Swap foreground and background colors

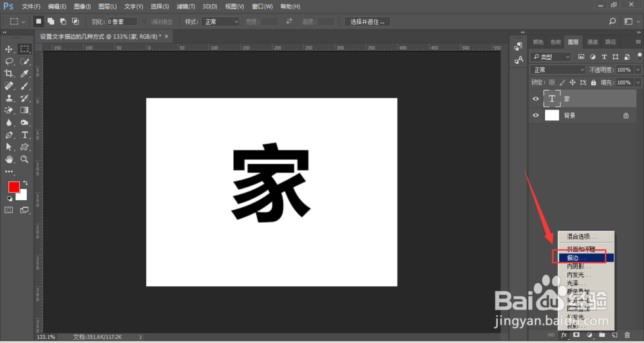point(26,182)
